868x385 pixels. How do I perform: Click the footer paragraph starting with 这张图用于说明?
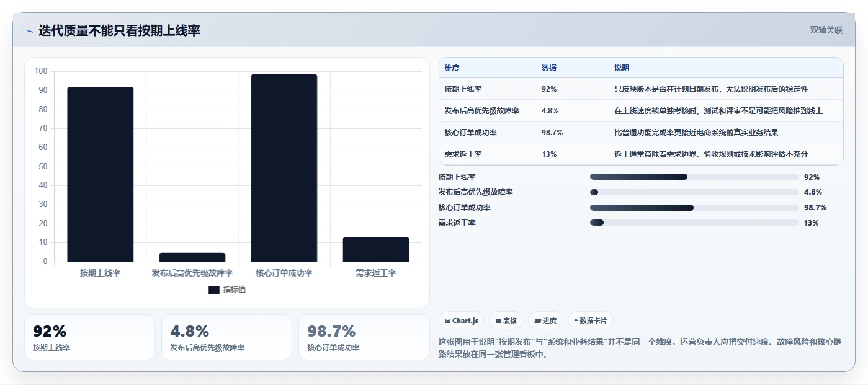click(x=640, y=348)
